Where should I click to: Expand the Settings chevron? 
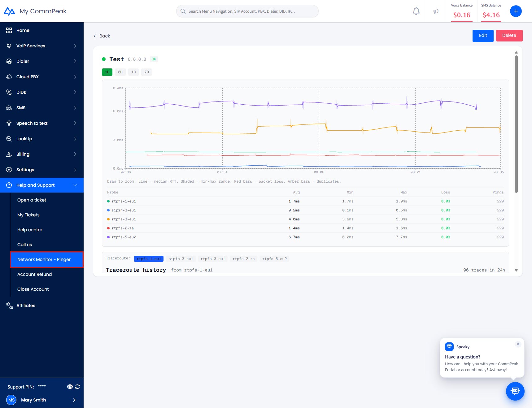click(x=75, y=170)
